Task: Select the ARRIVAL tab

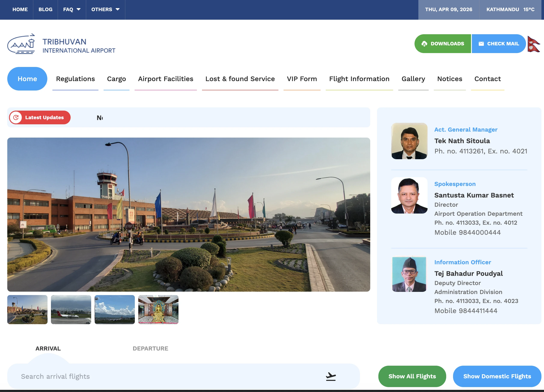Action: point(48,348)
